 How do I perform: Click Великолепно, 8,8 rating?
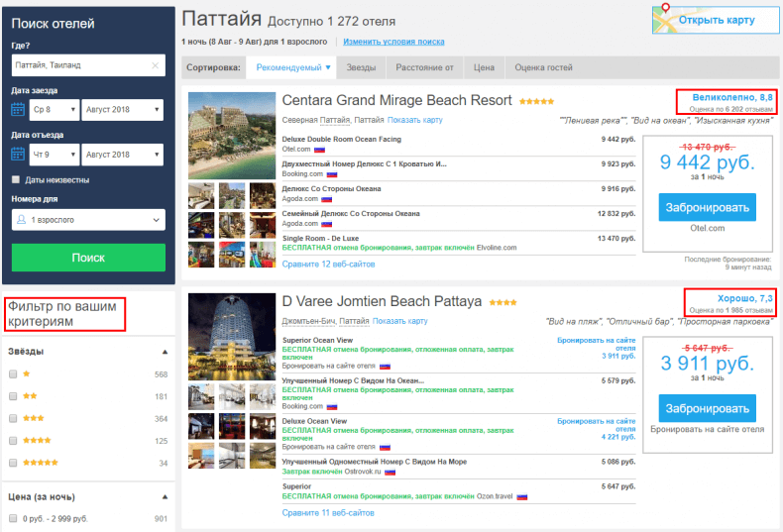pyautogui.click(x=732, y=98)
